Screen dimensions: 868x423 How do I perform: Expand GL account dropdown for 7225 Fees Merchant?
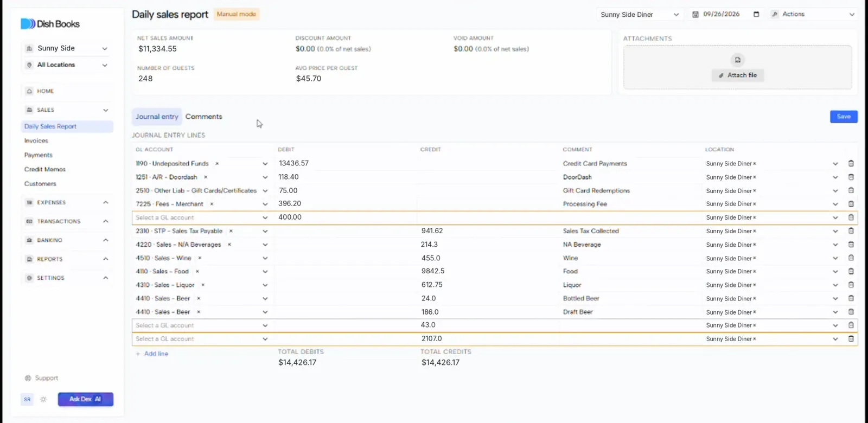point(265,204)
